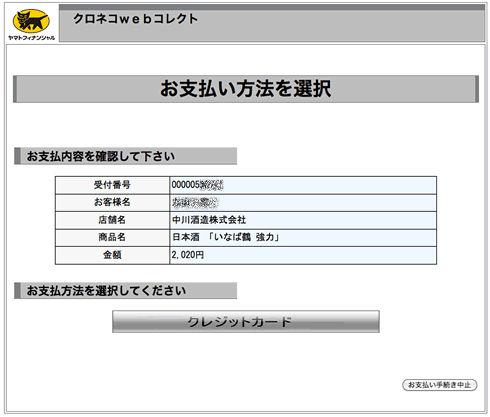Click the お支払い方法を選択 page heading

(246, 89)
